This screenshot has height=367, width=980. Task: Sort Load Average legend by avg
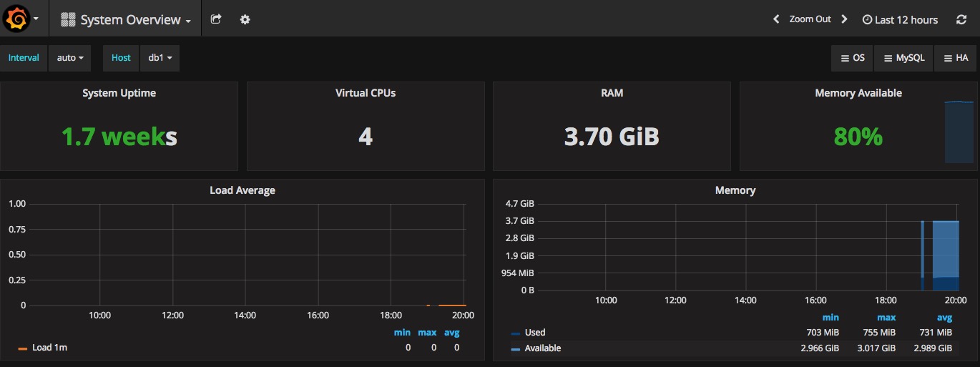coord(451,333)
